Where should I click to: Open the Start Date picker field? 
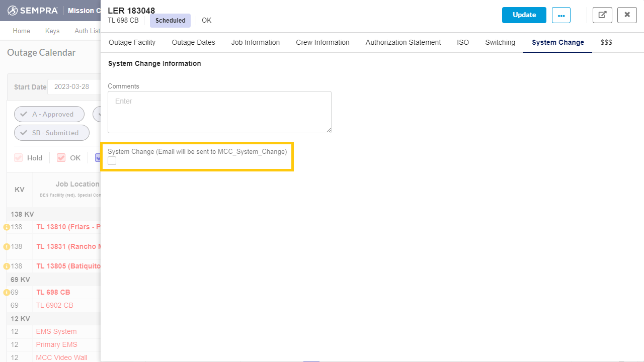[x=73, y=86]
